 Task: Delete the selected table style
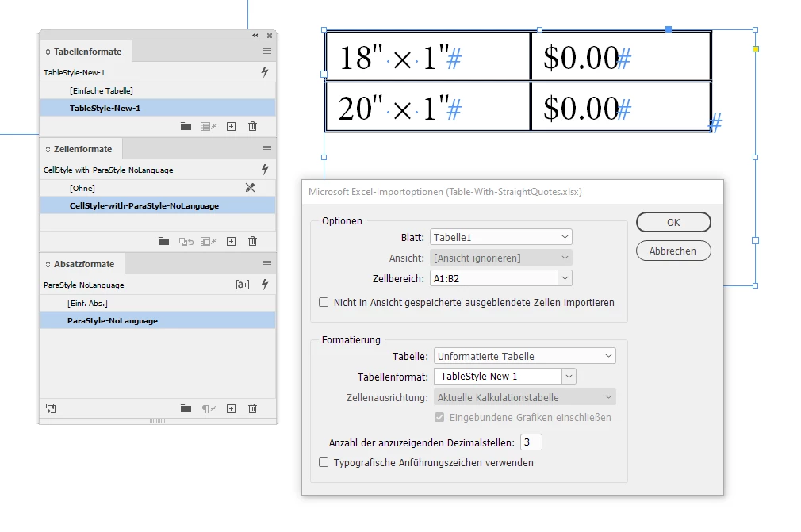(252, 126)
